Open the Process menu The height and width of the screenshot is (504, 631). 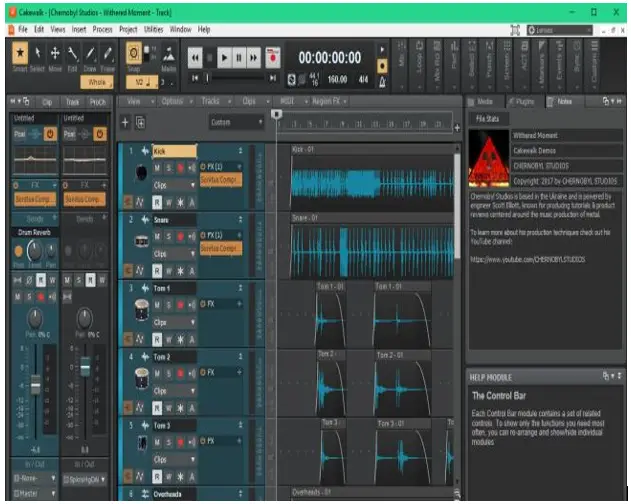coord(102,30)
